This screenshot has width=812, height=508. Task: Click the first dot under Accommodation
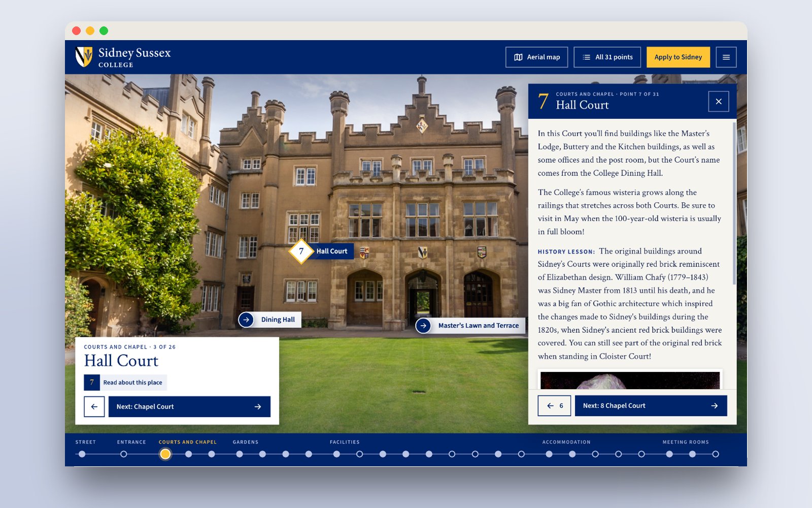coord(549,454)
